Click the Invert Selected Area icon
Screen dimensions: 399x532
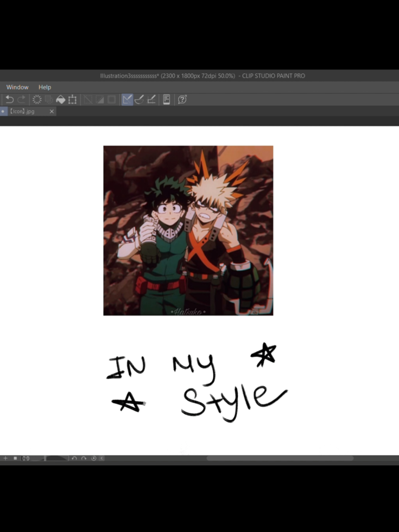pyautogui.click(x=100, y=99)
